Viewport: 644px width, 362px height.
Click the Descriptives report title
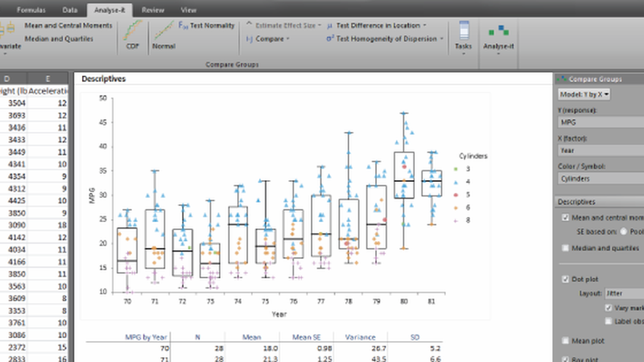point(104,79)
